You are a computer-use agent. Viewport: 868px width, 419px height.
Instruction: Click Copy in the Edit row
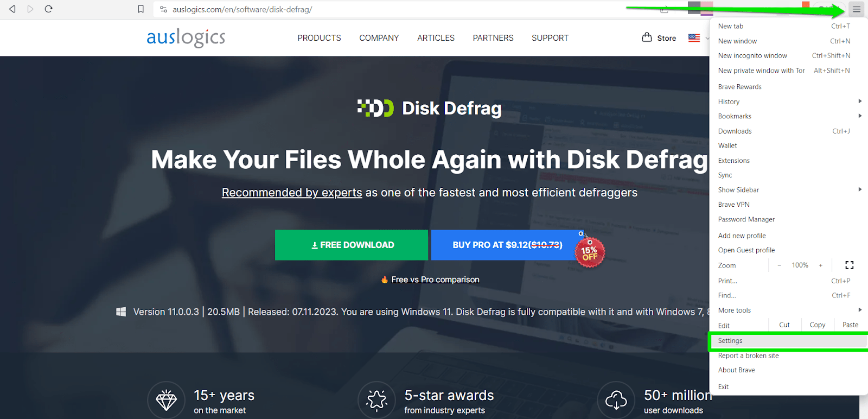pos(818,325)
